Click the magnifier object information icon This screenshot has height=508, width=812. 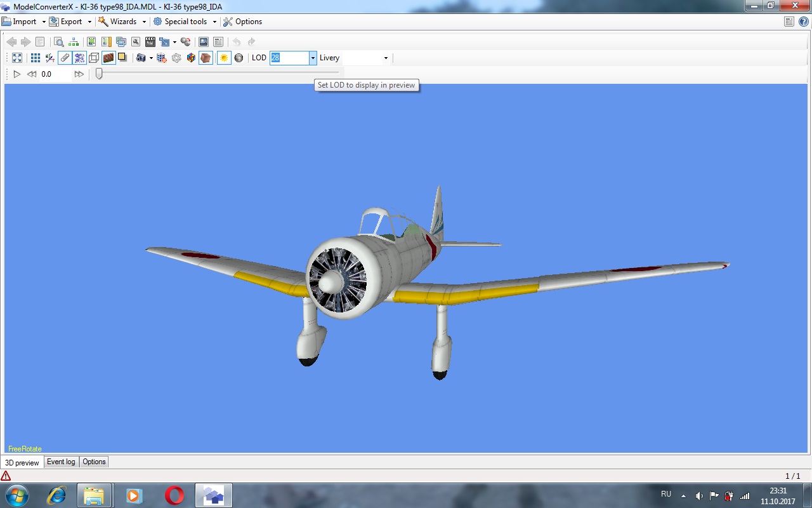point(58,42)
